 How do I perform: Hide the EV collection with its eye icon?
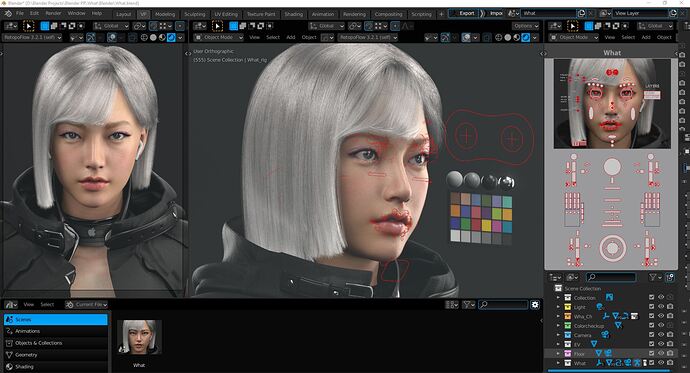click(x=661, y=344)
